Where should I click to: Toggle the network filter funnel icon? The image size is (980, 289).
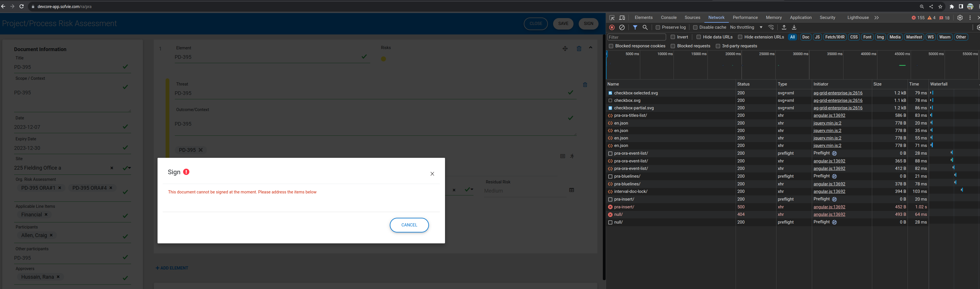[x=635, y=27]
